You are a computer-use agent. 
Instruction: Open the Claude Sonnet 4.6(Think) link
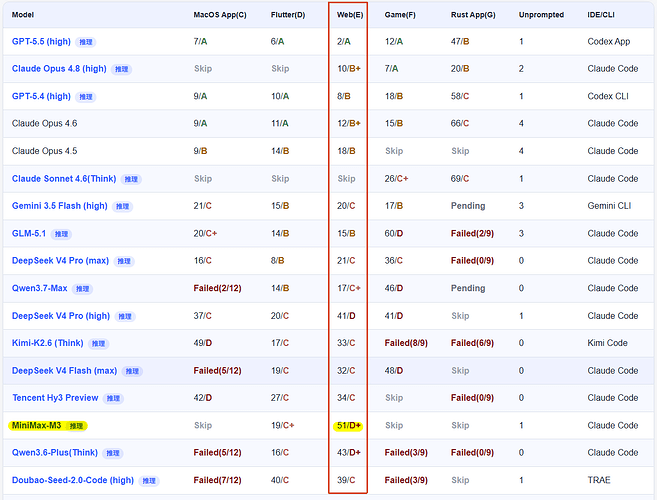pos(64,179)
